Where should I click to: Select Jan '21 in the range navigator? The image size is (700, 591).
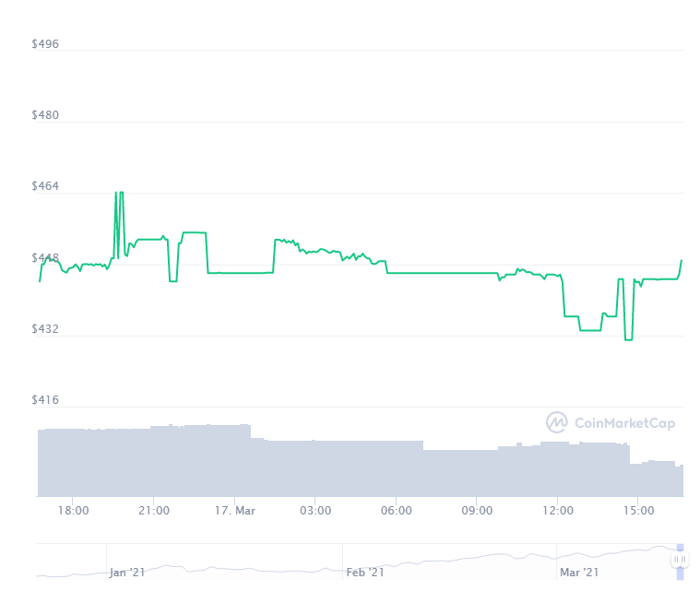[x=127, y=573]
